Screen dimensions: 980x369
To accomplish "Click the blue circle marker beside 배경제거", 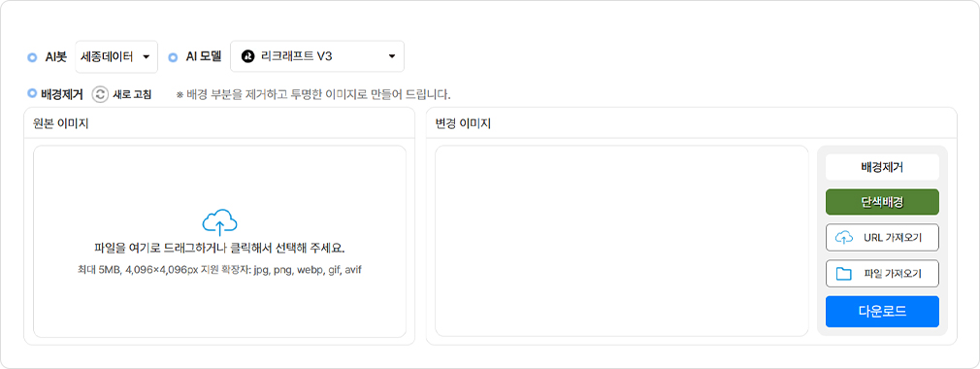I will coord(32,94).
